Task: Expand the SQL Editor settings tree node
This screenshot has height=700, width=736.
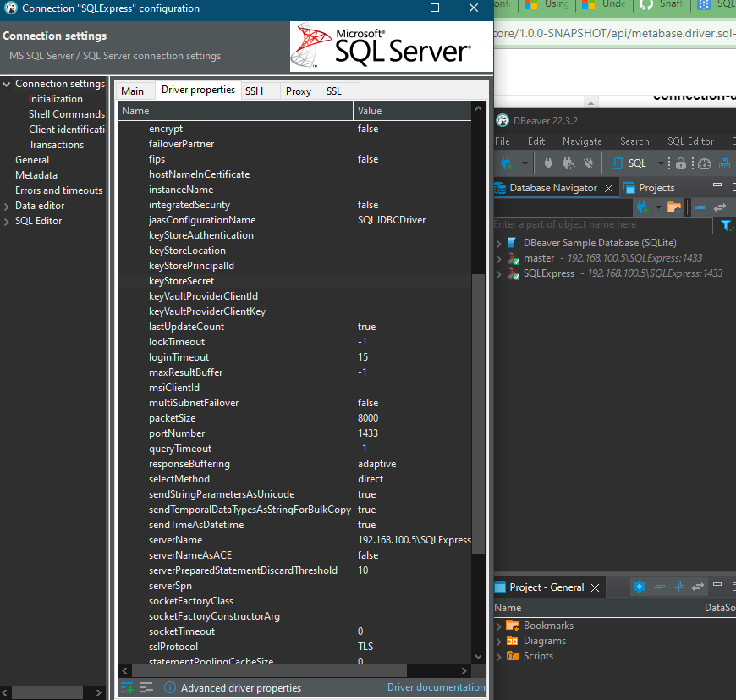Action: coord(7,222)
